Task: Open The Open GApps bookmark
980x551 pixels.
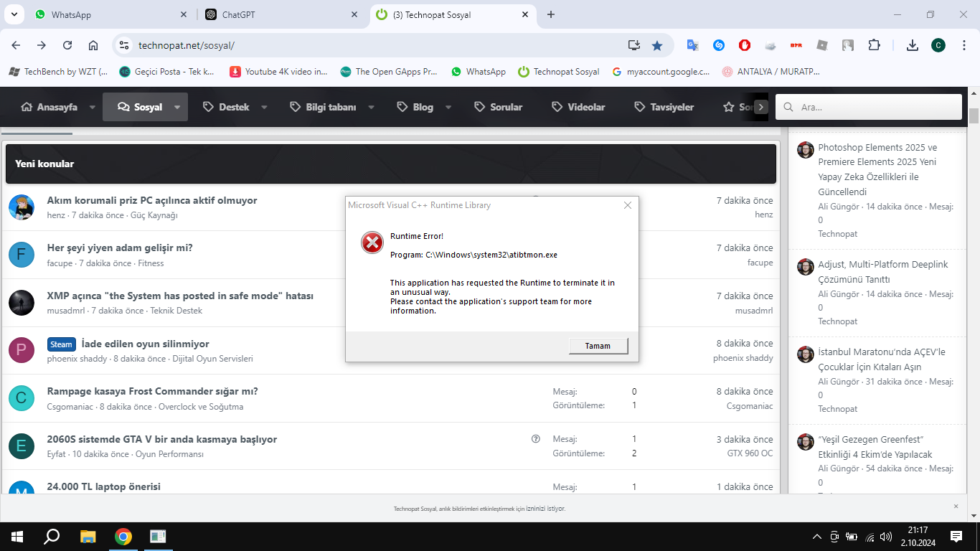Action: 389,72
